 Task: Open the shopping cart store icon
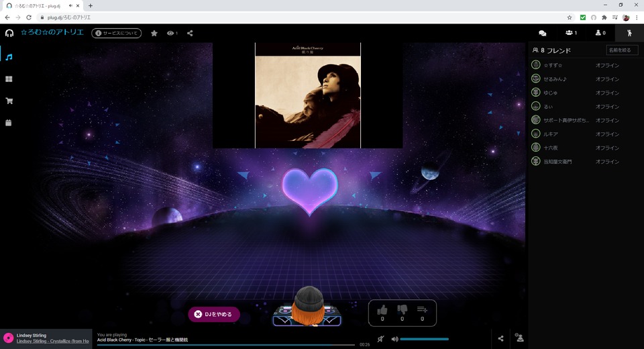pos(9,101)
